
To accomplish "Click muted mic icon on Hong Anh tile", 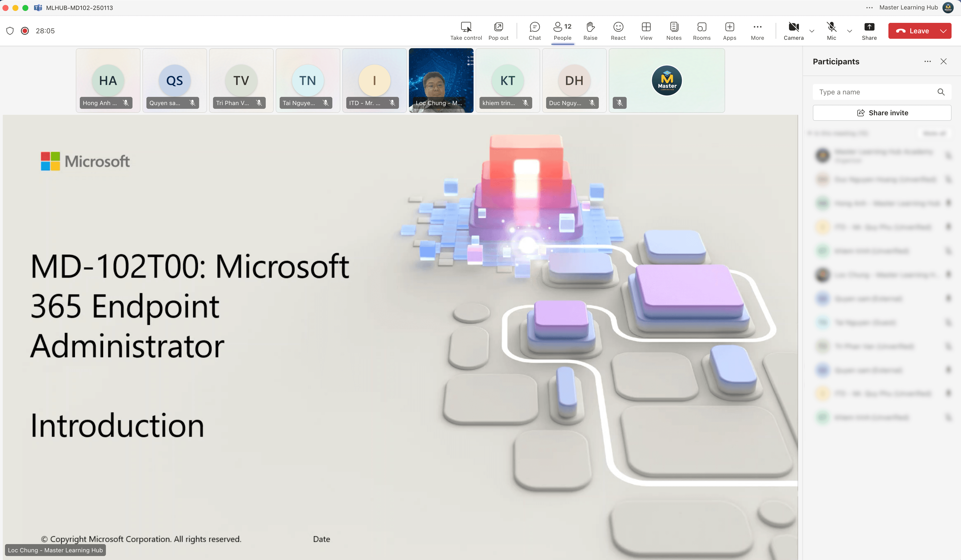I will [126, 103].
